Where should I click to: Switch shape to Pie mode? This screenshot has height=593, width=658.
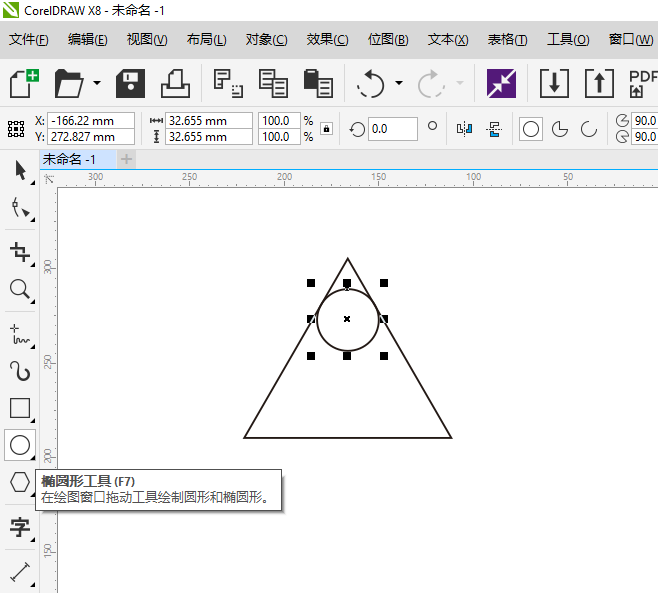pos(560,129)
